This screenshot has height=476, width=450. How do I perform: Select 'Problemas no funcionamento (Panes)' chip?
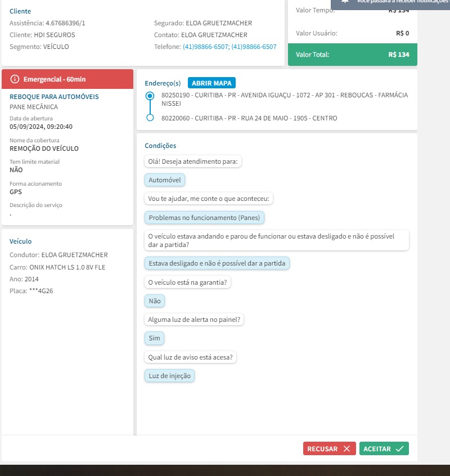tap(204, 218)
